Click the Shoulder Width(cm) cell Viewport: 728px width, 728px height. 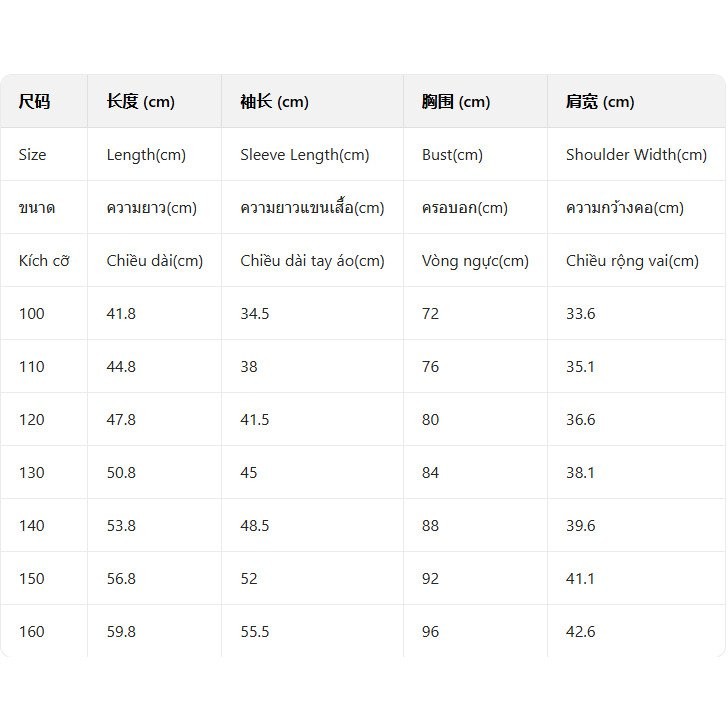pos(636,155)
